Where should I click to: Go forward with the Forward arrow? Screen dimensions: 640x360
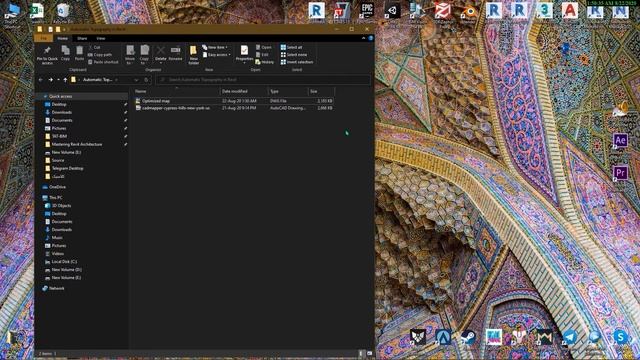pos(51,80)
